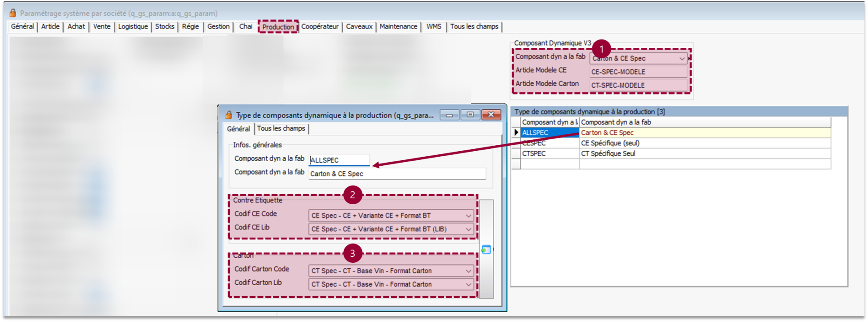
Task: Switch to the Production tab
Action: click(x=278, y=27)
